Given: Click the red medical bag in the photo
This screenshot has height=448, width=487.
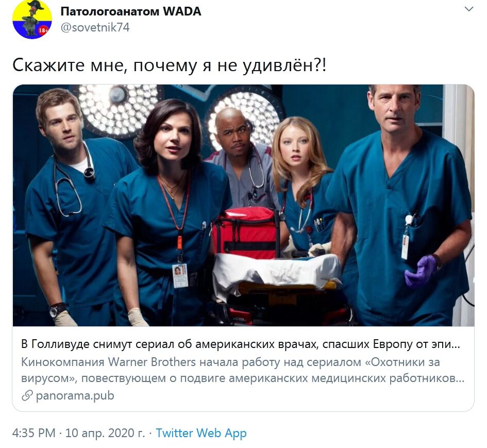Looking at the screenshot, I should [x=245, y=233].
